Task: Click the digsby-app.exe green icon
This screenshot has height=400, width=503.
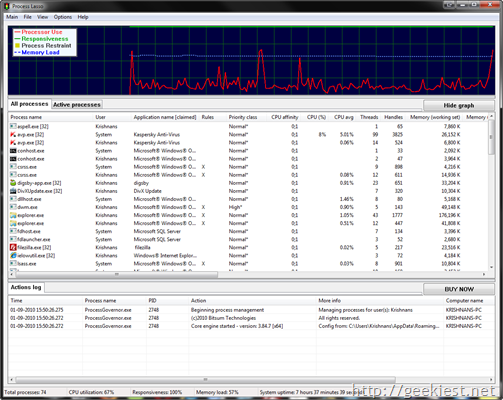Action: [x=13, y=183]
